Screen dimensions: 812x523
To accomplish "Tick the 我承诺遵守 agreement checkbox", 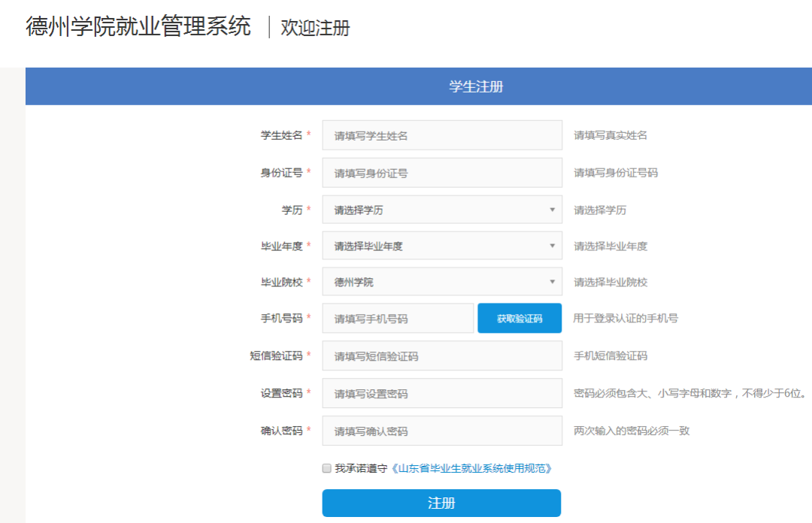I will pos(326,468).
